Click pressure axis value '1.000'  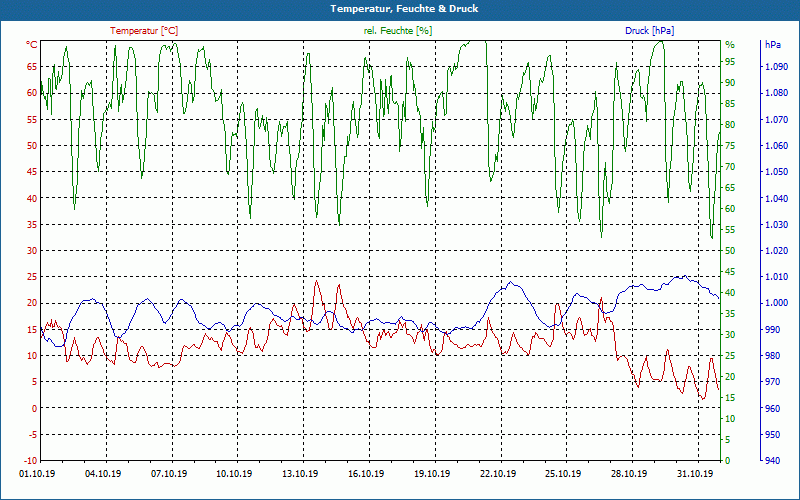(776, 303)
